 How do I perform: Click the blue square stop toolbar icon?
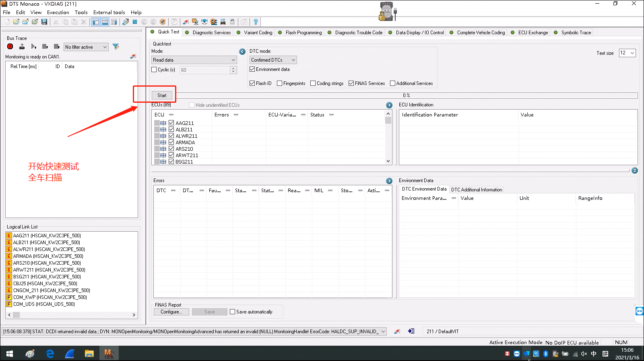point(135,22)
